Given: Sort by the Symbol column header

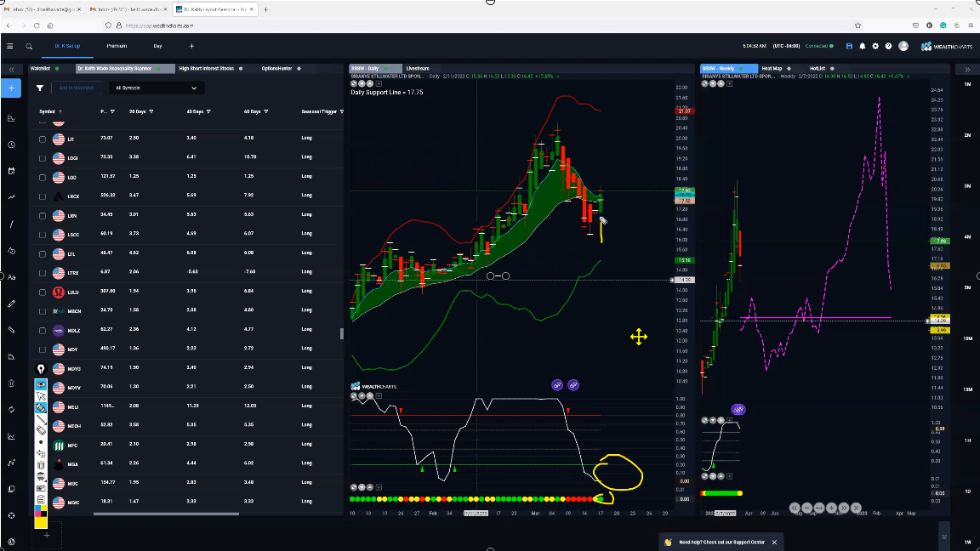Looking at the screenshot, I should pyautogui.click(x=48, y=112).
